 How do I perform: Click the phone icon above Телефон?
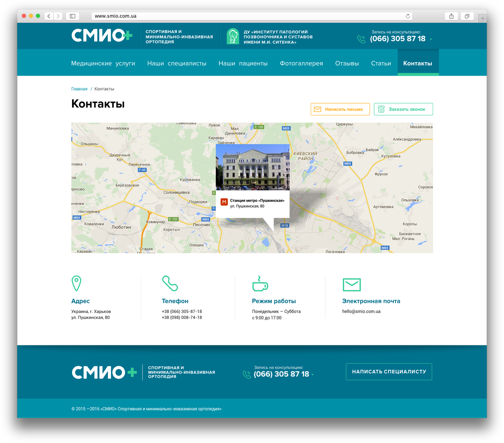[170, 284]
